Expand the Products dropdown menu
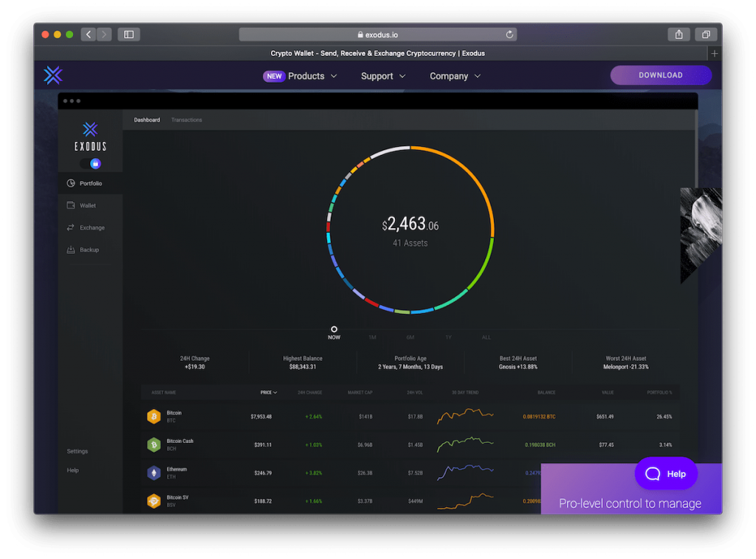756x559 pixels. click(313, 76)
